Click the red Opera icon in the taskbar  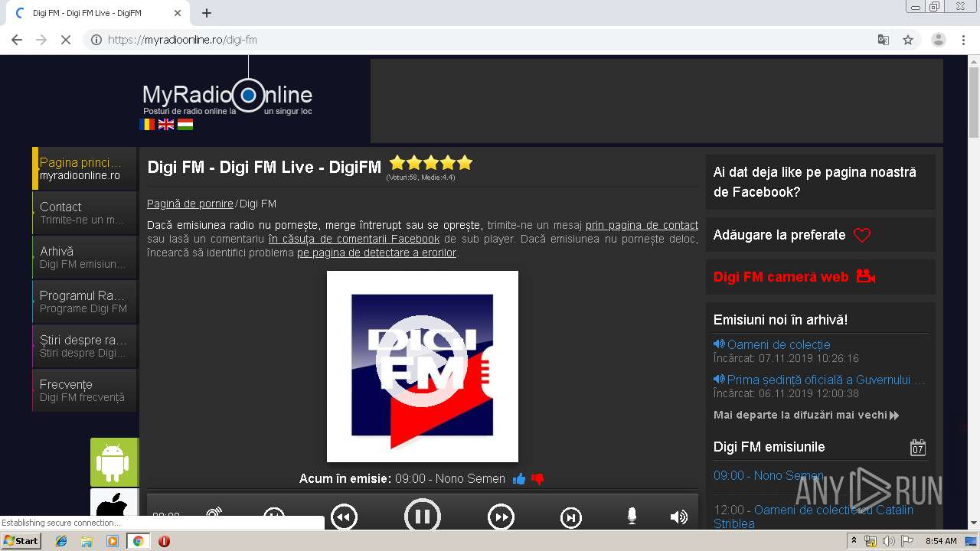click(164, 541)
